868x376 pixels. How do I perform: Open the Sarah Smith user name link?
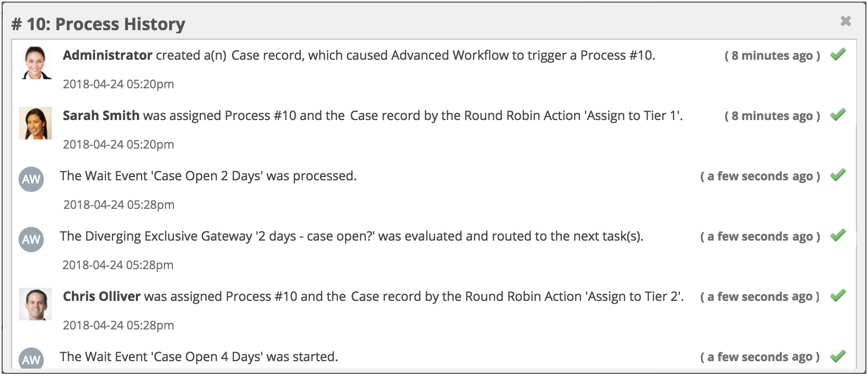(101, 116)
